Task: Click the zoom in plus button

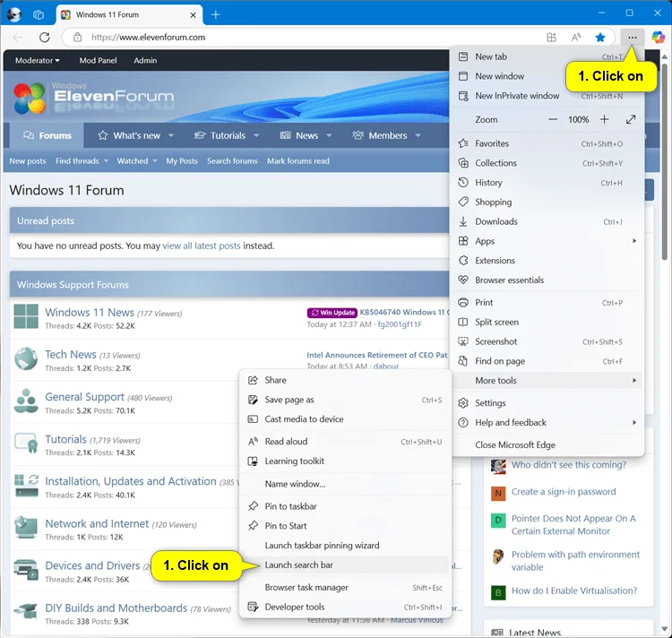Action: pos(604,119)
